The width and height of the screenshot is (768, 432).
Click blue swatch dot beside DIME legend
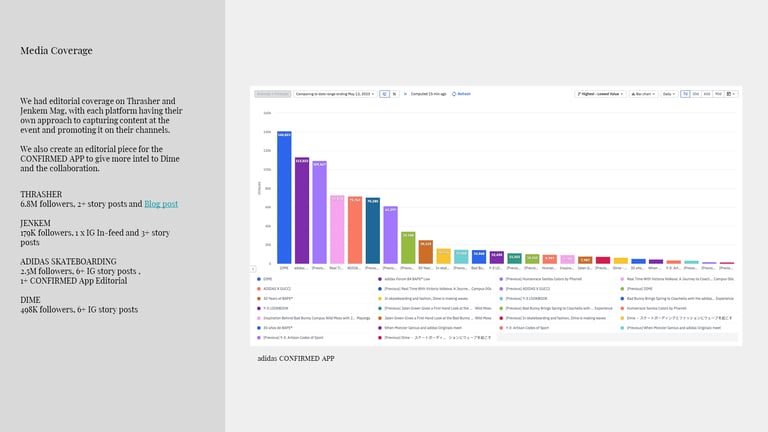pos(259,279)
